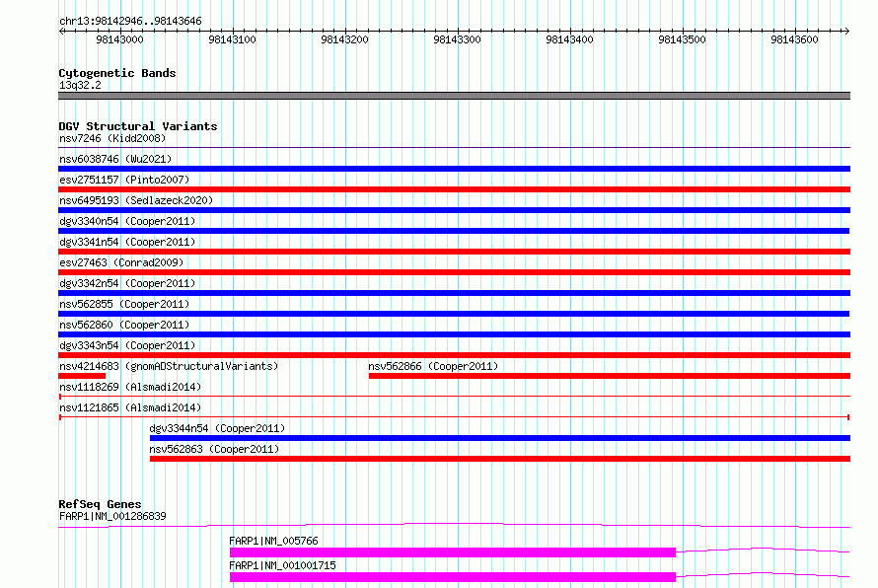The height and width of the screenshot is (588, 878).
Task: Select dgv3344n54 (Cooper2011) label
Action: point(217,428)
